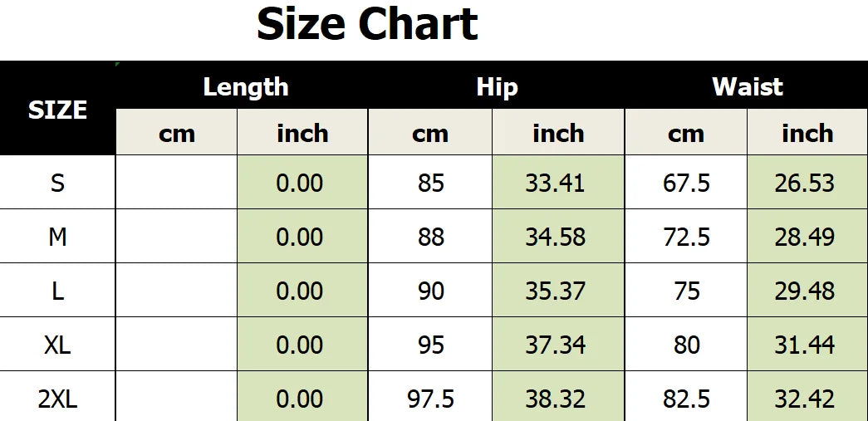The width and height of the screenshot is (868, 421).
Task: Click the hip cm value 97.5
Action: (431, 399)
